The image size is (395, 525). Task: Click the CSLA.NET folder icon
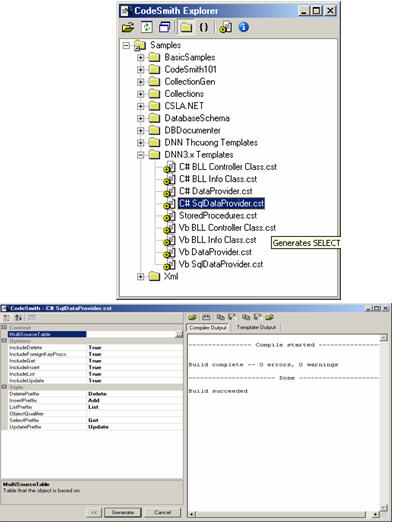[154, 106]
